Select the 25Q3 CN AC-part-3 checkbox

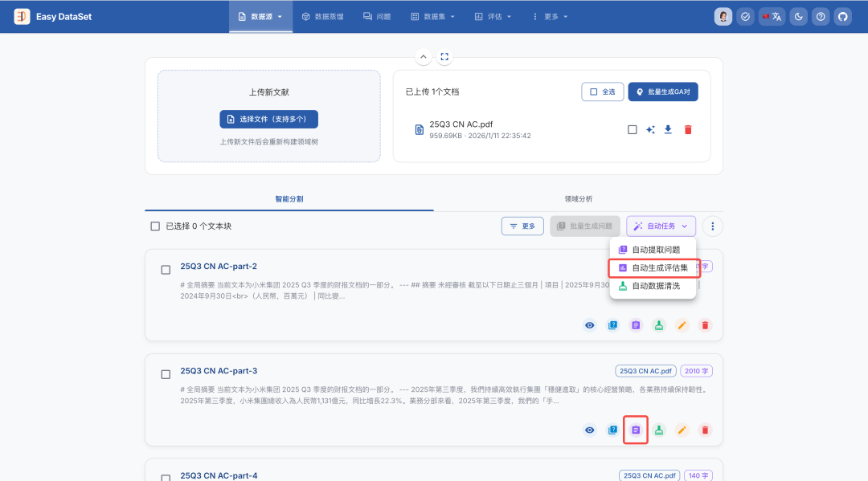coord(166,374)
